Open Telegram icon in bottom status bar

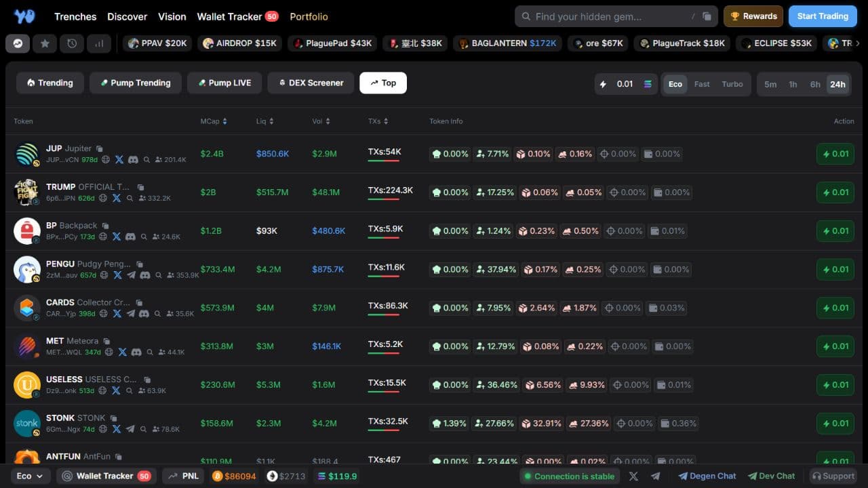(655, 476)
